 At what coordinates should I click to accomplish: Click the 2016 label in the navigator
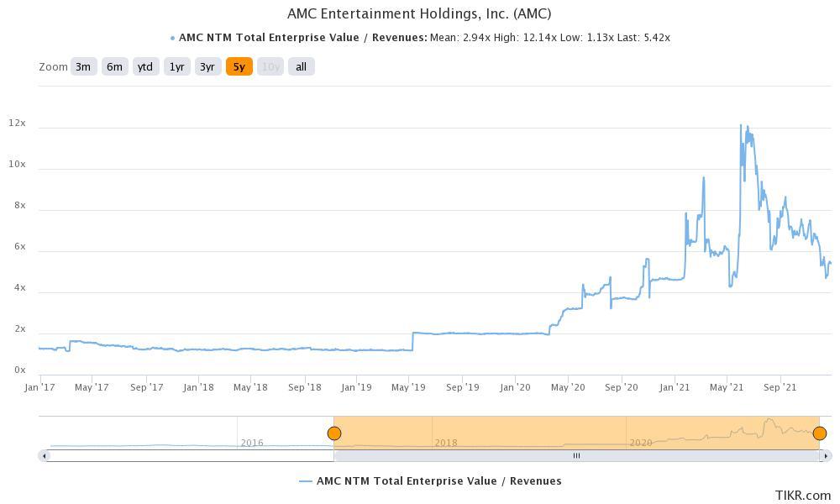252,442
